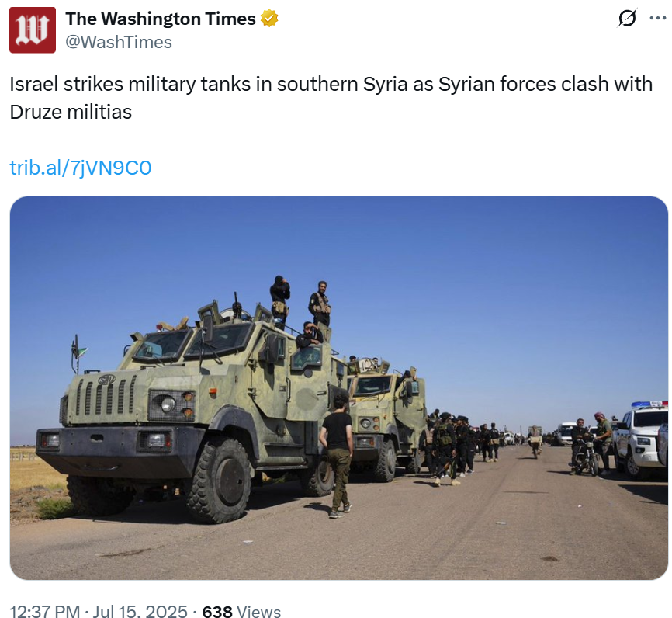Open the Grok explain-post icon

tap(628, 18)
